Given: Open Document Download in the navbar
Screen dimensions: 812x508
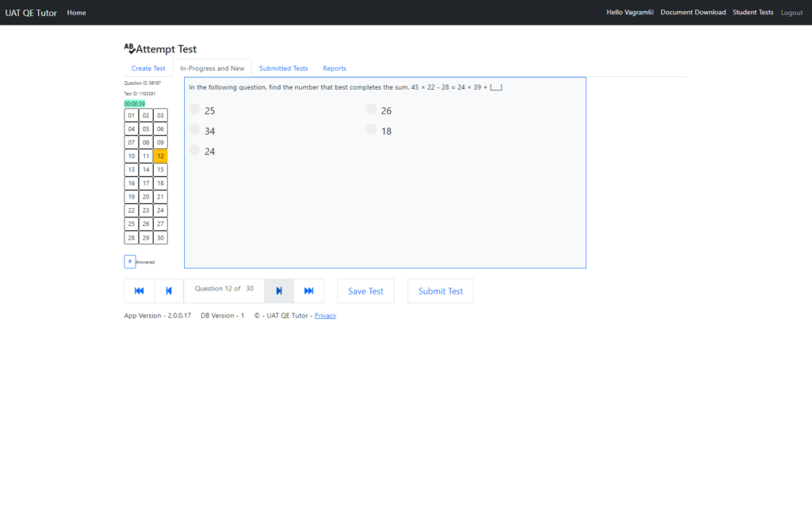Looking at the screenshot, I should 692,13.
